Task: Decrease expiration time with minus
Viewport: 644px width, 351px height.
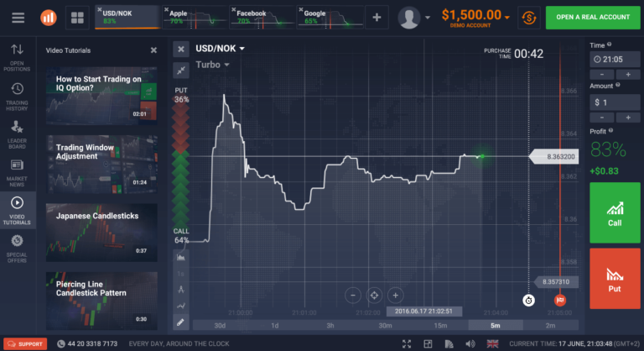Action: 602,75
